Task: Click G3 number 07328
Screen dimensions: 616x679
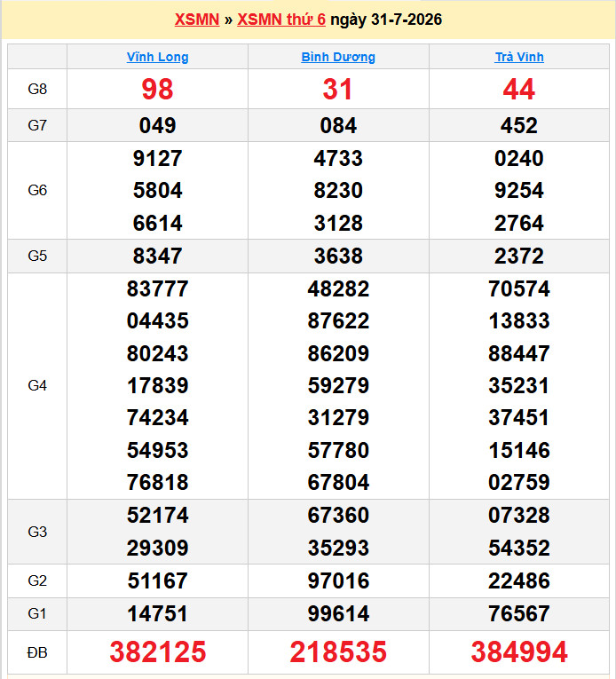Action: click(519, 516)
